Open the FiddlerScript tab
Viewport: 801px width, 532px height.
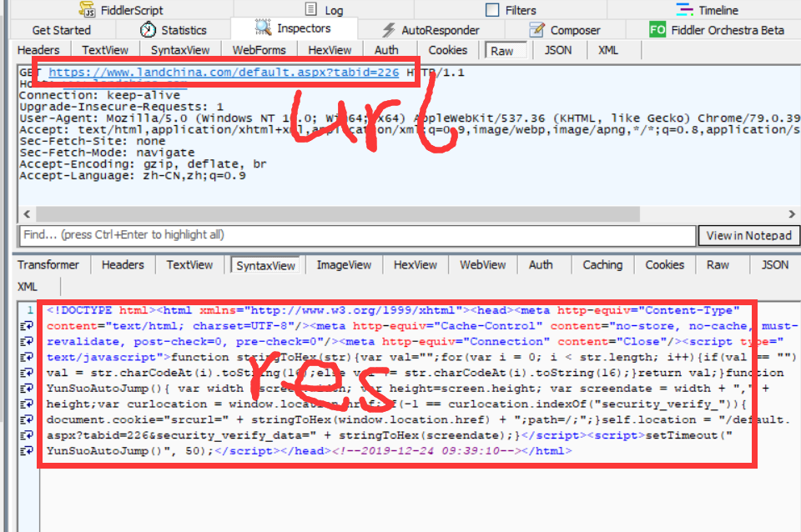click(121, 10)
